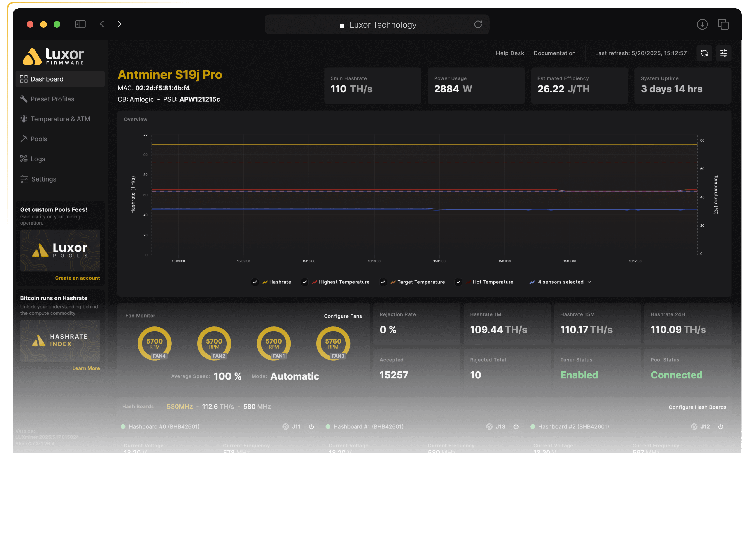Expand the 4 sensors selected dropdown
Viewport: 756px width, 553px height.
tap(560, 282)
